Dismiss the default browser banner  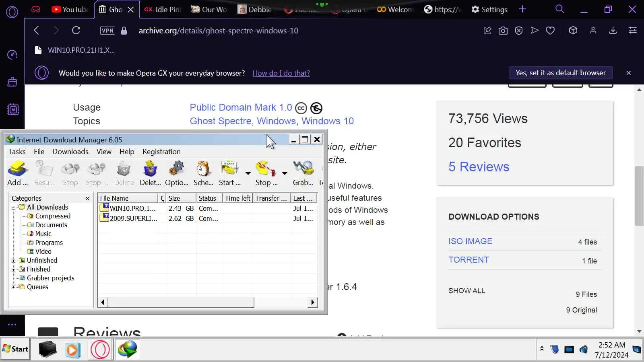point(629,73)
